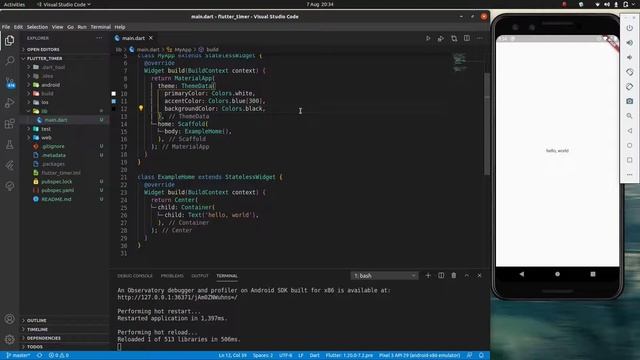The height and width of the screenshot is (360, 640).
Task: Click emulator volume up icon
Action: 629,43
